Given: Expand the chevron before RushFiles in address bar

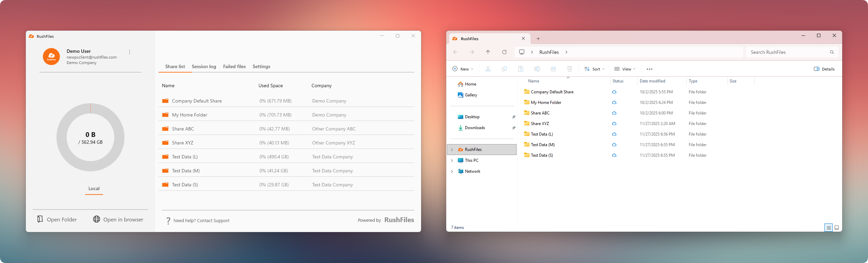Looking at the screenshot, I should (532, 52).
